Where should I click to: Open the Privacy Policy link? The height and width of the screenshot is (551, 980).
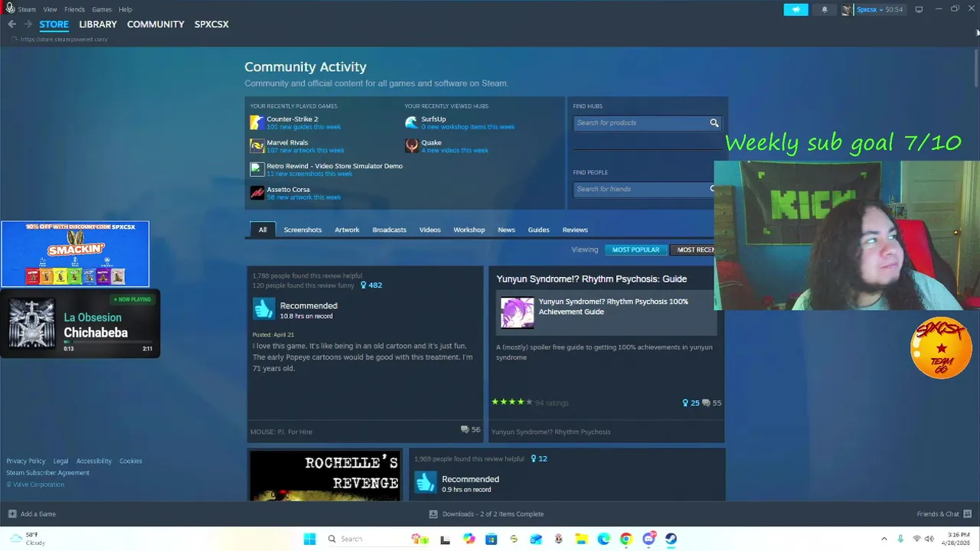(x=26, y=461)
